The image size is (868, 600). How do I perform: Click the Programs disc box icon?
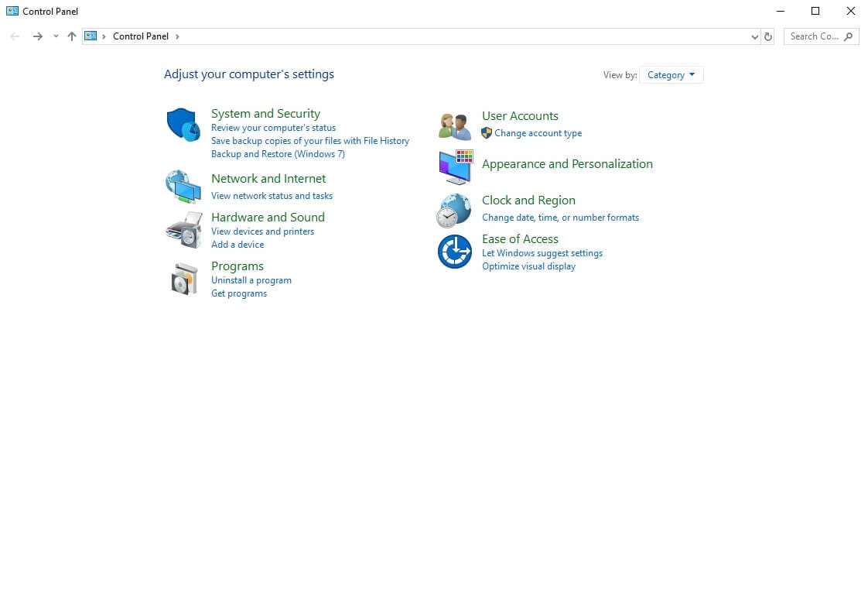pos(184,279)
